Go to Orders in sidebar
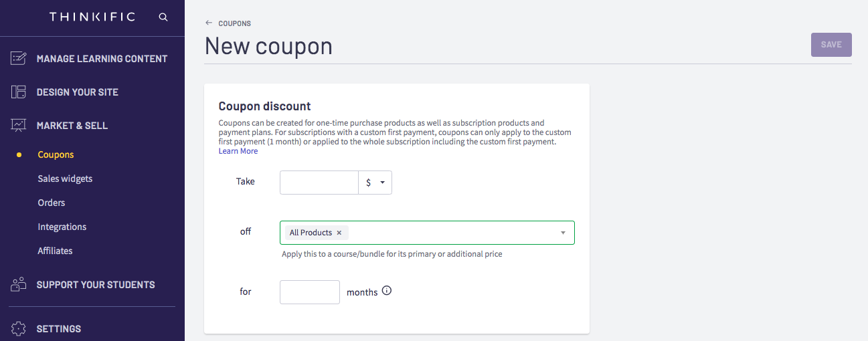The image size is (868, 341). [x=52, y=203]
